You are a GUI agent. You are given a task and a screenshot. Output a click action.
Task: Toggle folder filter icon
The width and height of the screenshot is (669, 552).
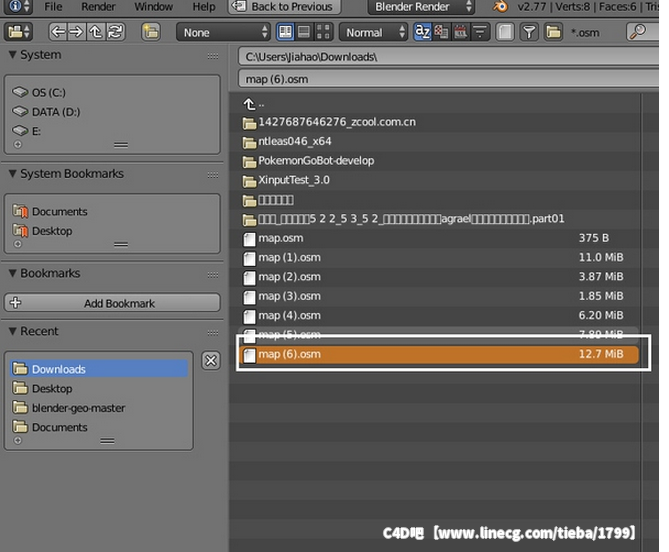553,32
